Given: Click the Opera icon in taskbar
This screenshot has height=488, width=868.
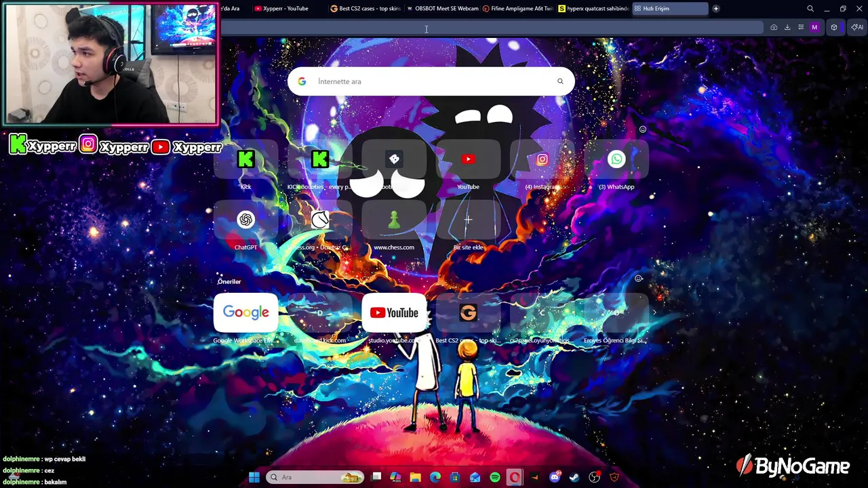Looking at the screenshot, I should pyautogui.click(x=515, y=477).
